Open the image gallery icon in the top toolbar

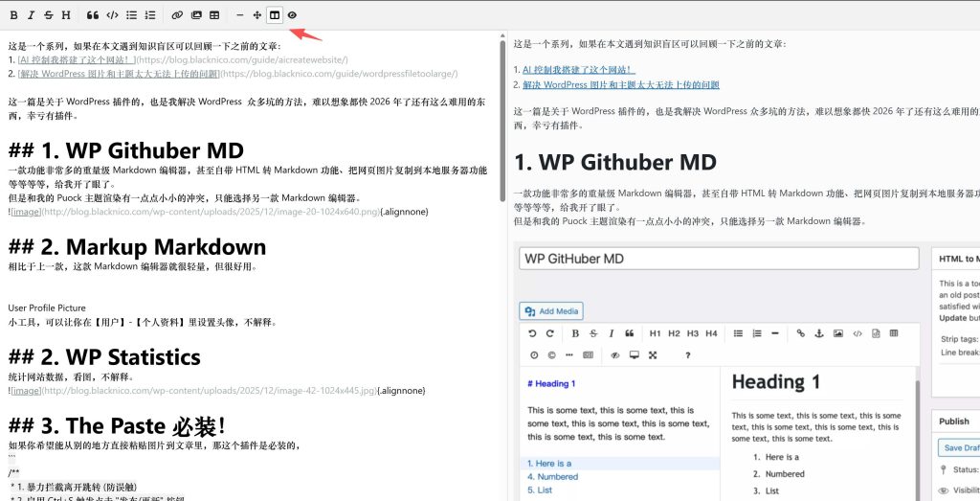pyautogui.click(x=196, y=15)
